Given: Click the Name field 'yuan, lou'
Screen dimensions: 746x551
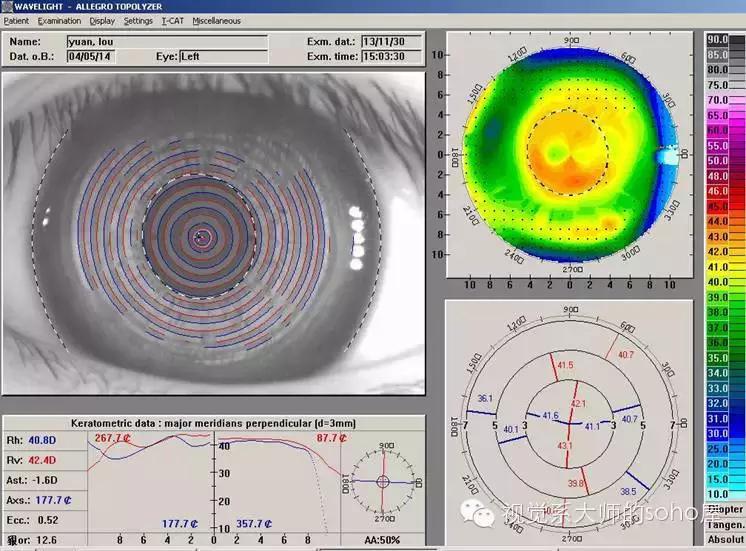Looking at the screenshot, I should (x=167, y=42).
